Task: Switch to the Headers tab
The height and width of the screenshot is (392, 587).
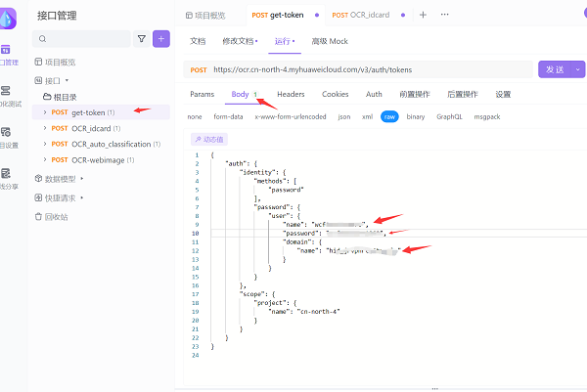Action: (x=291, y=95)
